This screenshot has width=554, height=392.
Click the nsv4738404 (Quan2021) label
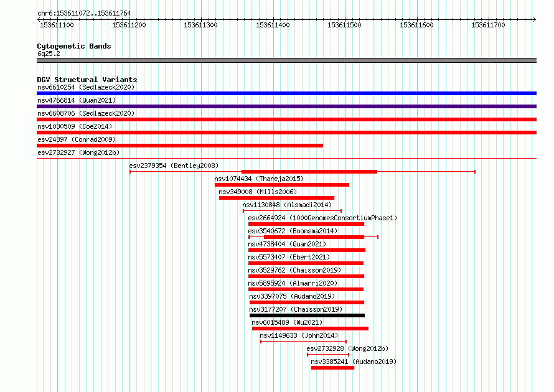(287, 244)
